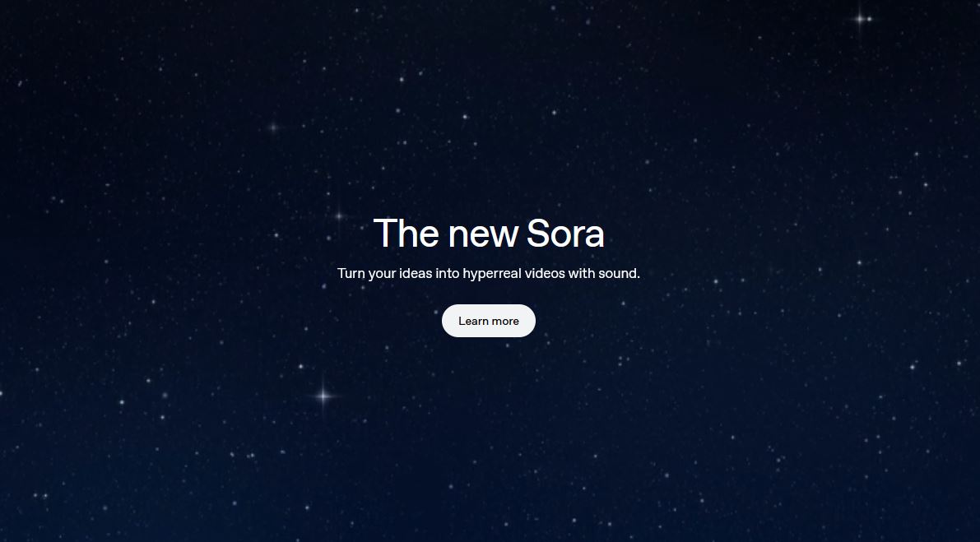This screenshot has height=542, width=980.
Task: Click the word hyperreal in the subtitle
Action: click(x=493, y=274)
